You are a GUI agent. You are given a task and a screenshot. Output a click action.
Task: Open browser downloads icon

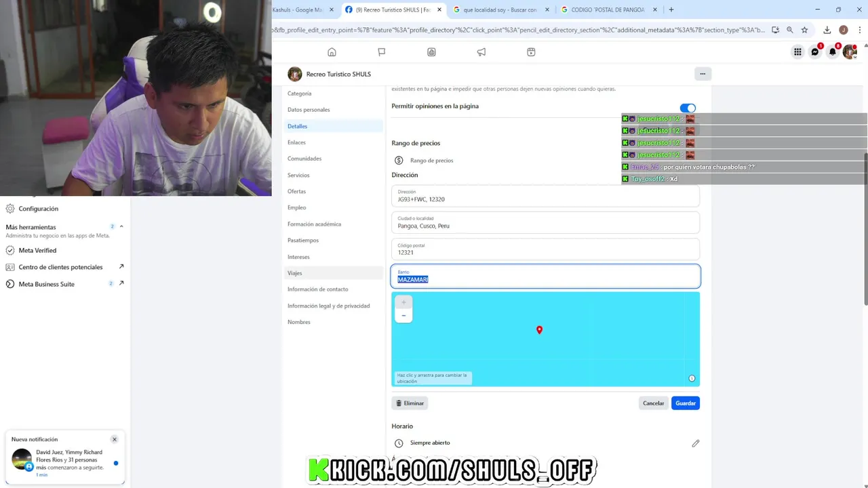coord(827,30)
